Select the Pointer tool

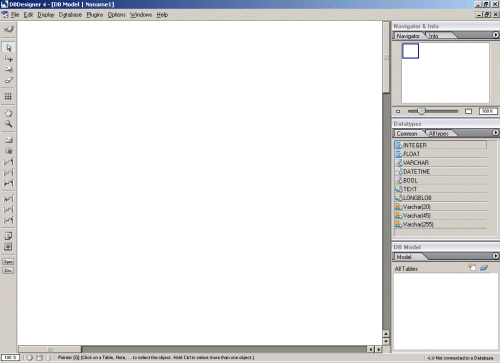tap(8, 48)
